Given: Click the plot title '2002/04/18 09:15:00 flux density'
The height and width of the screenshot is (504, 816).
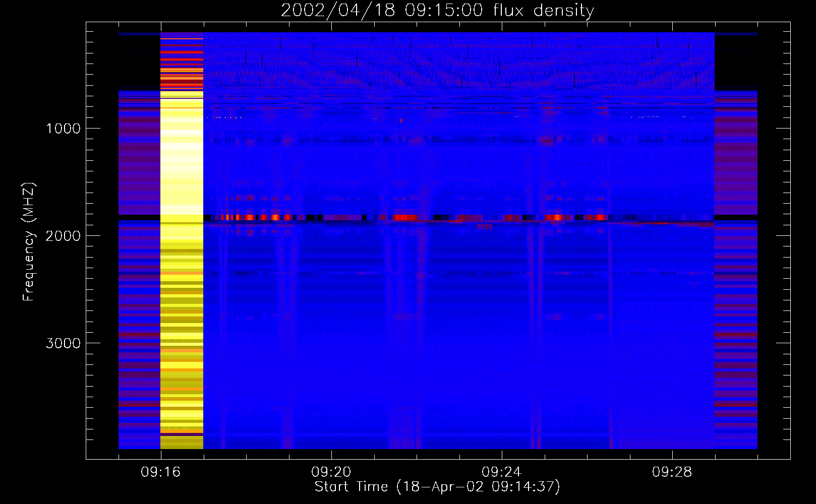Looking at the screenshot, I should tap(437, 11).
